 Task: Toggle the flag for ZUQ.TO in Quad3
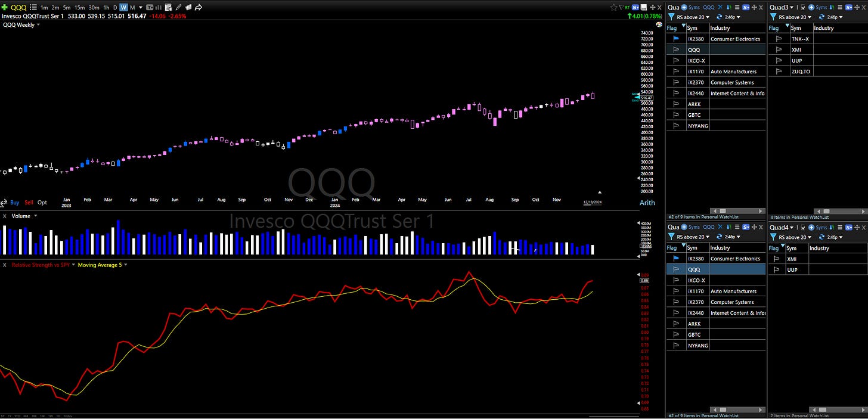point(779,72)
